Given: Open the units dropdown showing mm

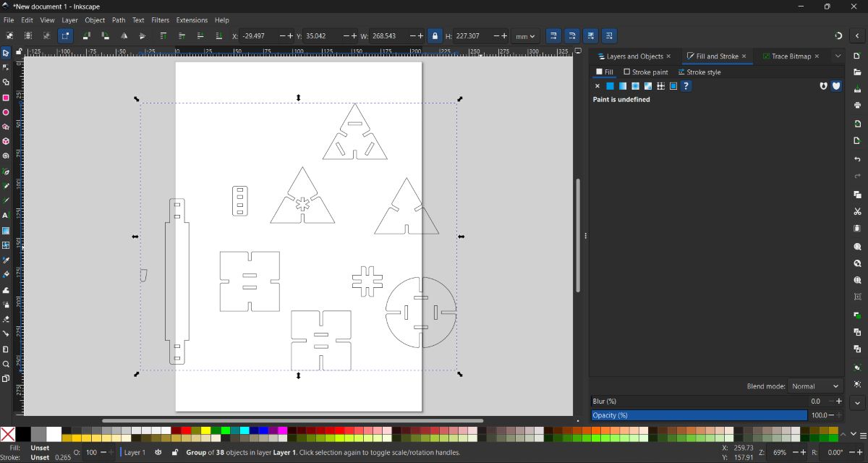Looking at the screenshot, I should point(525,35).
